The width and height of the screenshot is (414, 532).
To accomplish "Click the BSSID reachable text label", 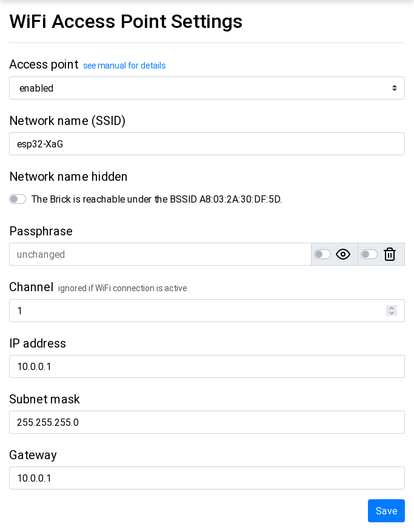I will tap(156, 199).
